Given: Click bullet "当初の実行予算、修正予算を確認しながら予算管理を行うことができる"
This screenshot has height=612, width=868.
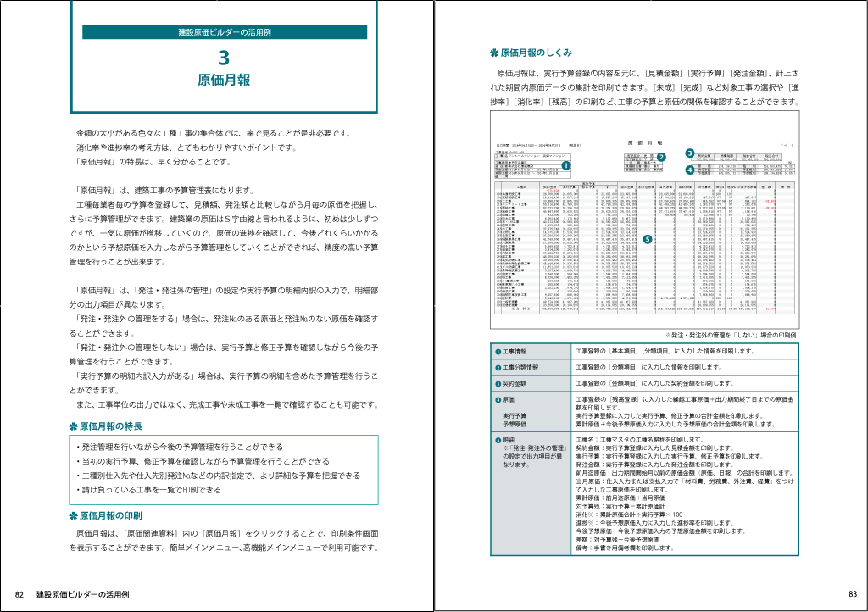Looking at the screenshot, I should 203,461.
